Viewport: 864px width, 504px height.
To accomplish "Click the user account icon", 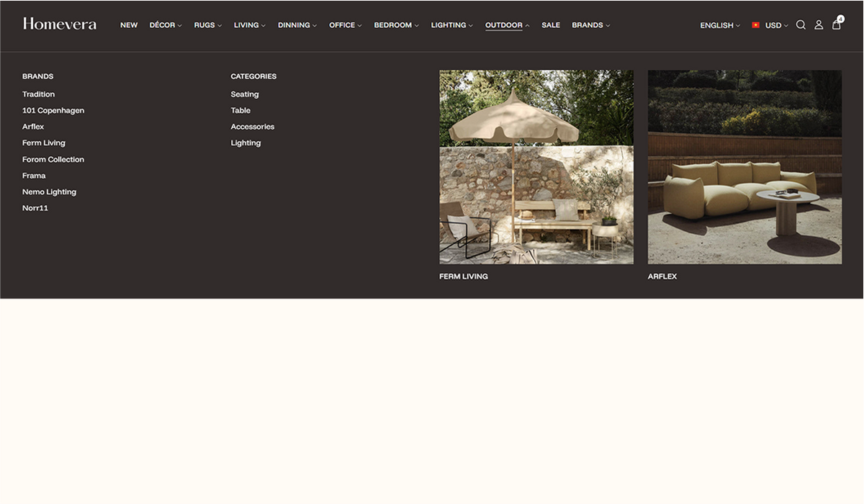I will 819,25.
